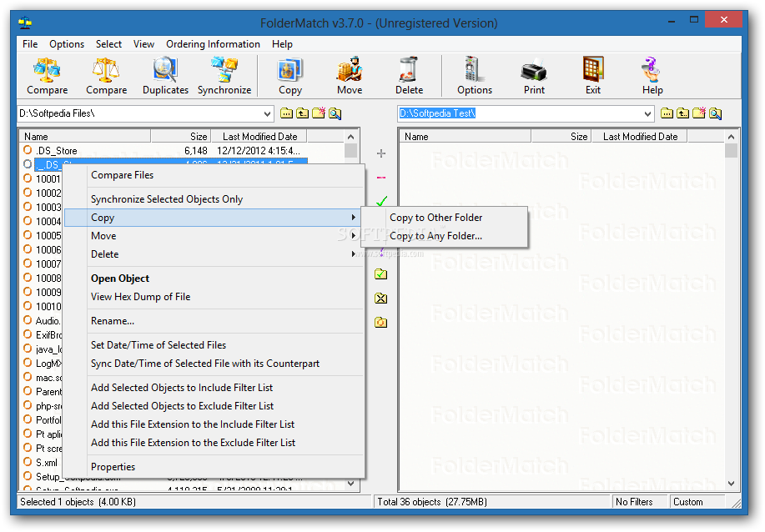Open the View menu
The width and height of the screenshot is (765, 532).
click(144, 44)
